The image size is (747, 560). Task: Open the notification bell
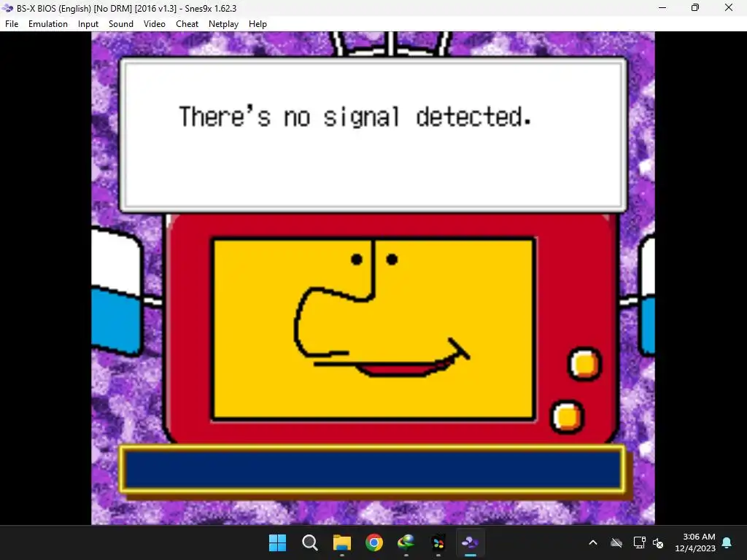pos(727,542)
